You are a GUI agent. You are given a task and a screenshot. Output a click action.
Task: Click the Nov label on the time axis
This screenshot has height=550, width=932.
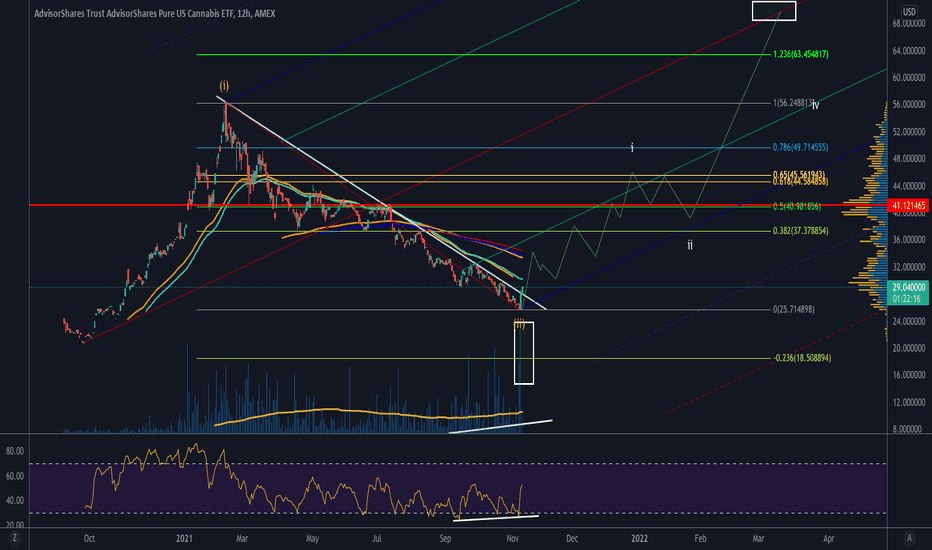(x=513, y=539)
